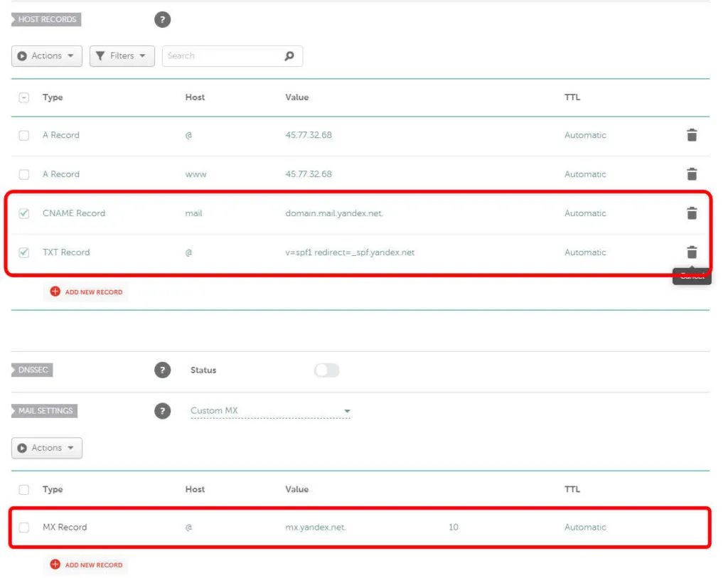Add new record under Mail Settings
Image resolution: width=728 pixels, height=578 pixels.
[x=86, y=565]
